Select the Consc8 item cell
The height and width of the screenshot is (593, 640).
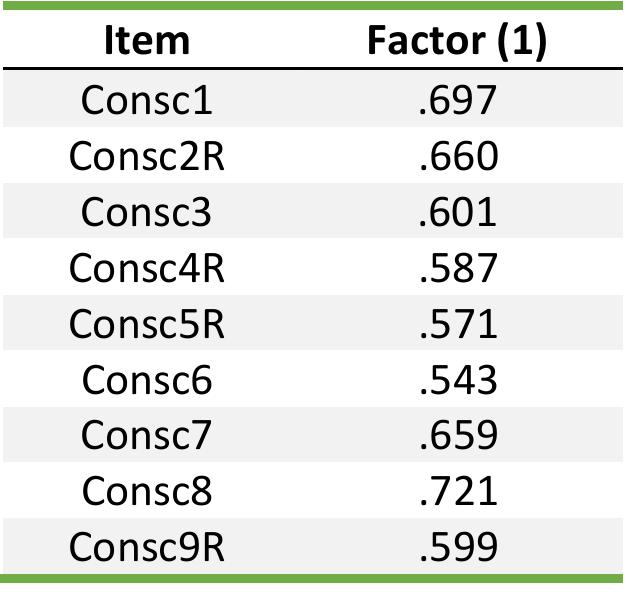[147, 491]
